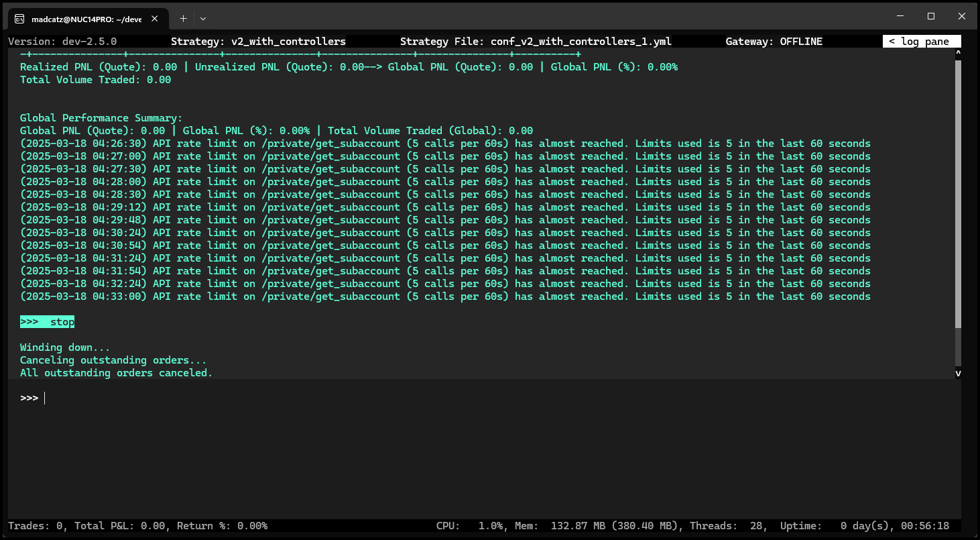Click the Strategy v2_with_controllers label

tap(258, 42)
